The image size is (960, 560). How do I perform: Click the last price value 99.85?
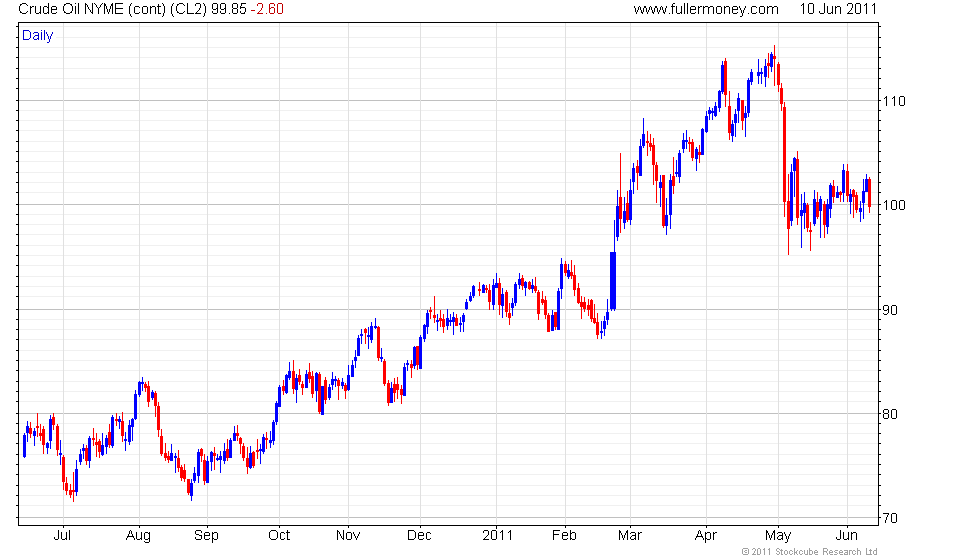229,9
